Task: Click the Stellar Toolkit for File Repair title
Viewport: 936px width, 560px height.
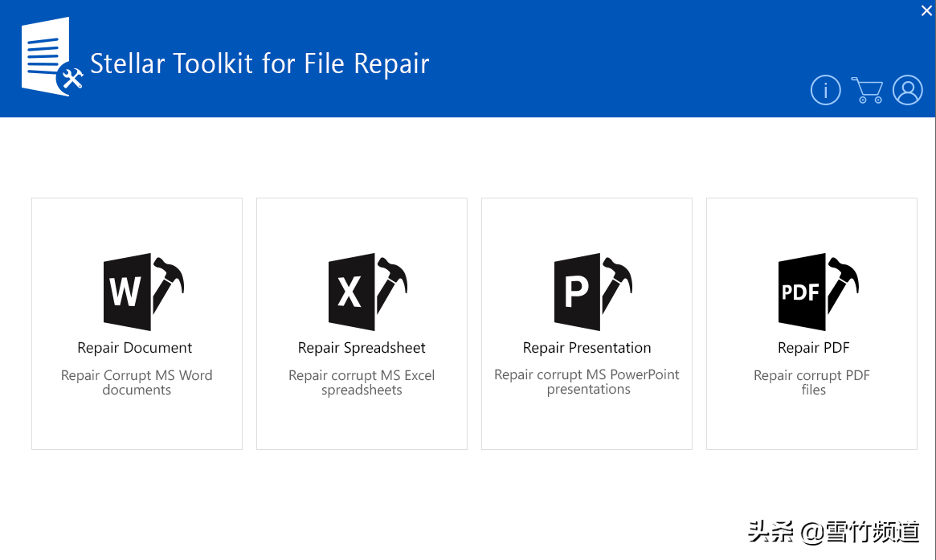Action: [260, 63]
